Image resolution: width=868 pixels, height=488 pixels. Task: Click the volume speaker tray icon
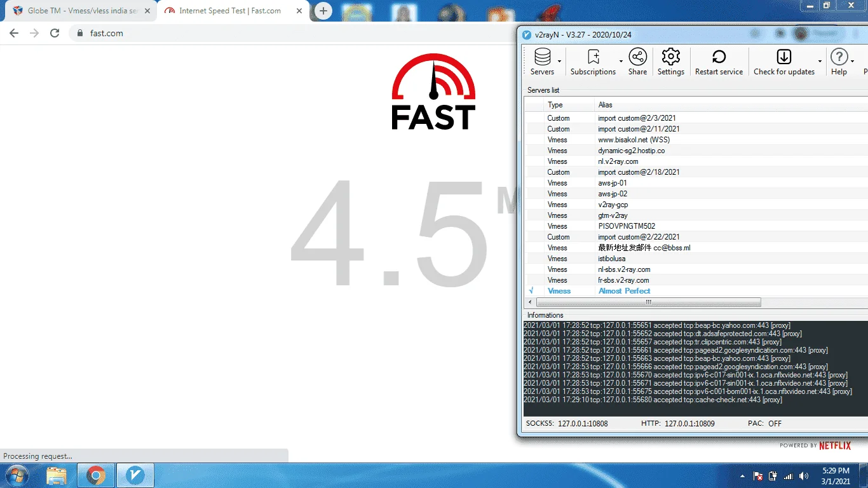tap(804, 476)
